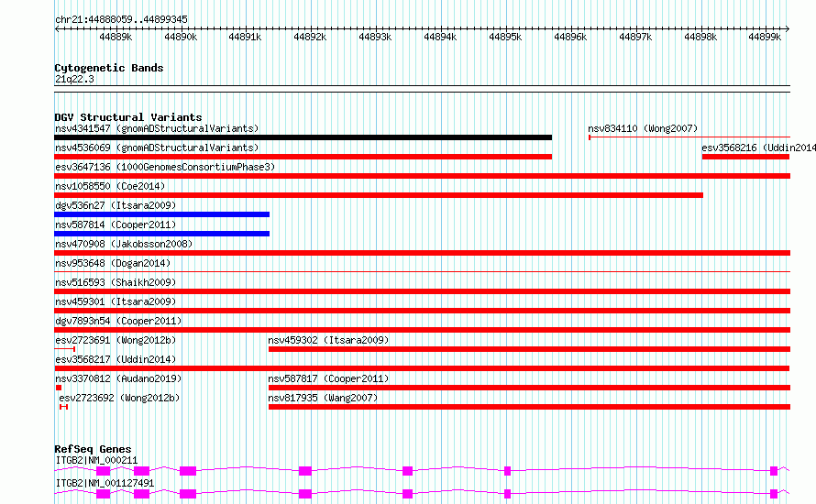The image size is (816, 504).
Task: Click the dgv536n27 (Itsara2009) label
Action: point(116,205)
